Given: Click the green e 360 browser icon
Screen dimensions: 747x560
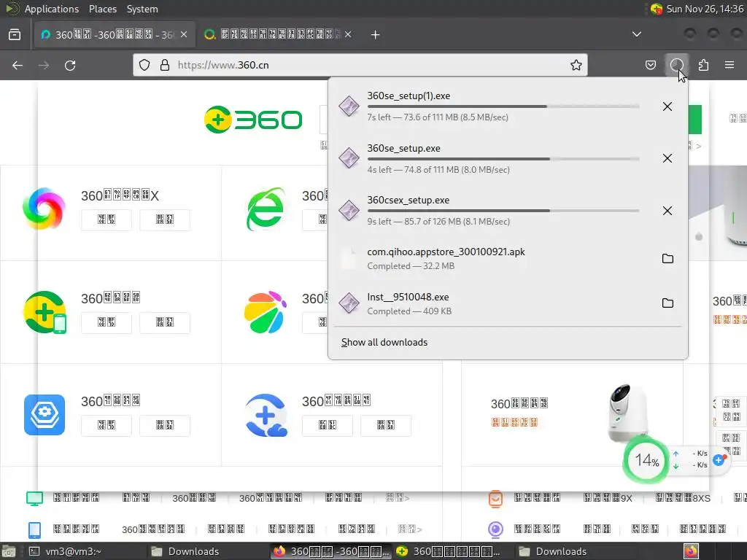Looking at the screenshot, I should point(266,209).
